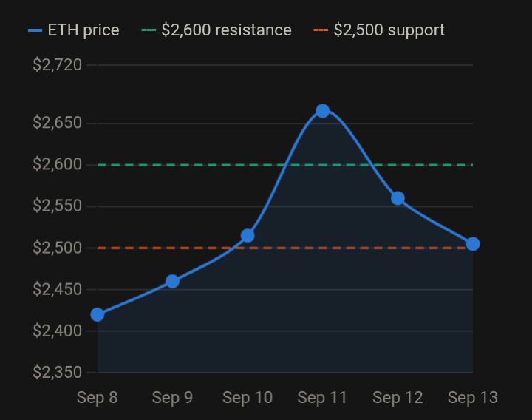Screen dimensions: 532x420
Task: Click the $2,720 y-axis label
Action: click(x=58, y=65)
